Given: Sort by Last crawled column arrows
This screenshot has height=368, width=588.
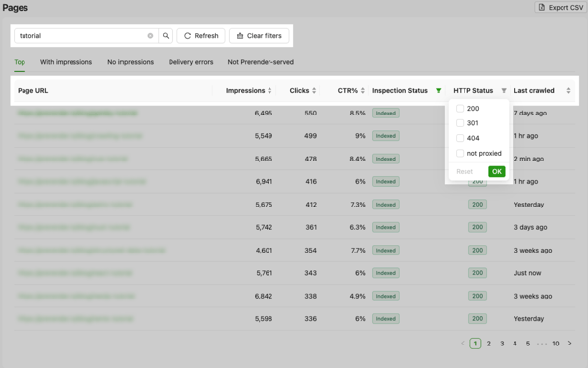Looking at the screenshot, I should (x=568, y=91).
